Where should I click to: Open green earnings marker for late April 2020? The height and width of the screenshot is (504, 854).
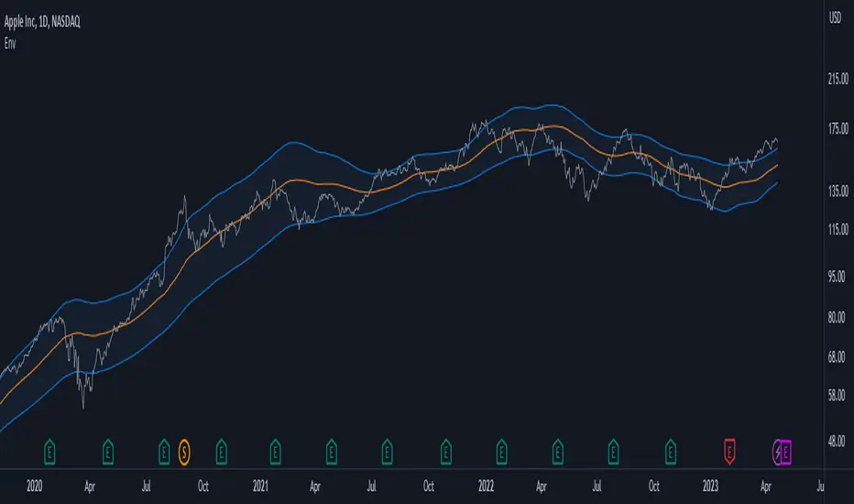(108, 452)
